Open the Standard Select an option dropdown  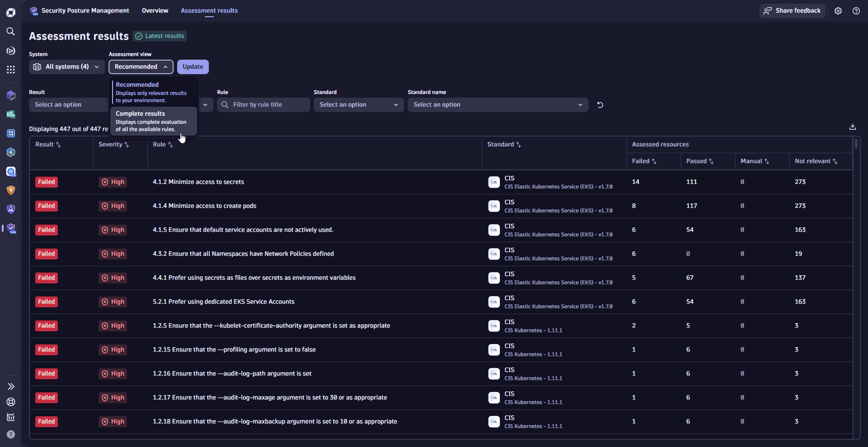tap(359, 104)
